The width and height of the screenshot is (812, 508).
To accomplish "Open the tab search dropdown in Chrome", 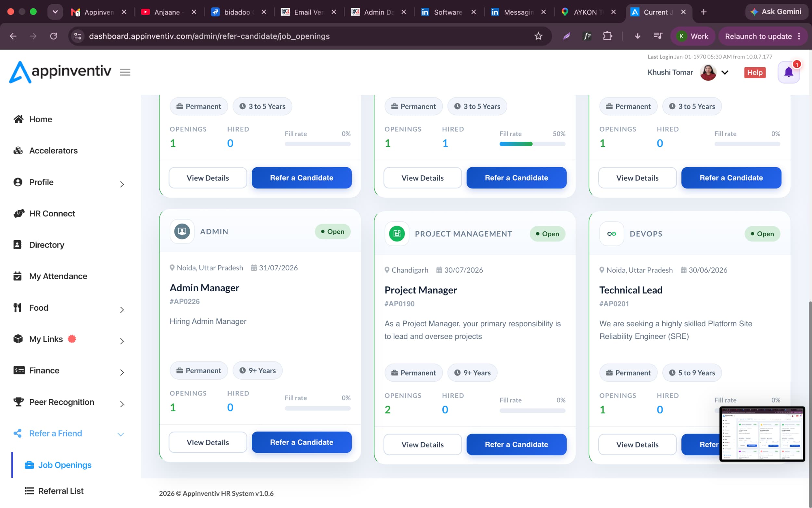I will click(x=55, y=12).
